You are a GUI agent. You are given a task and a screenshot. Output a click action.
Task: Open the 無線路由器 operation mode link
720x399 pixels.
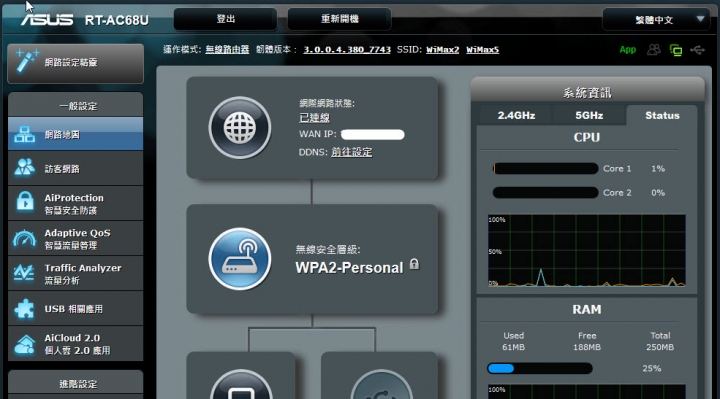(x=227, y=49)
